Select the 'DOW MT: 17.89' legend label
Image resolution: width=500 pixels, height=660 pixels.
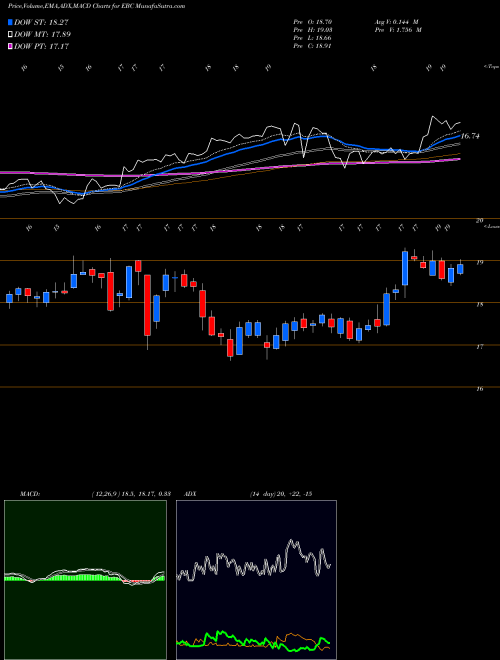pyautogui.click(x=43, y=35)
